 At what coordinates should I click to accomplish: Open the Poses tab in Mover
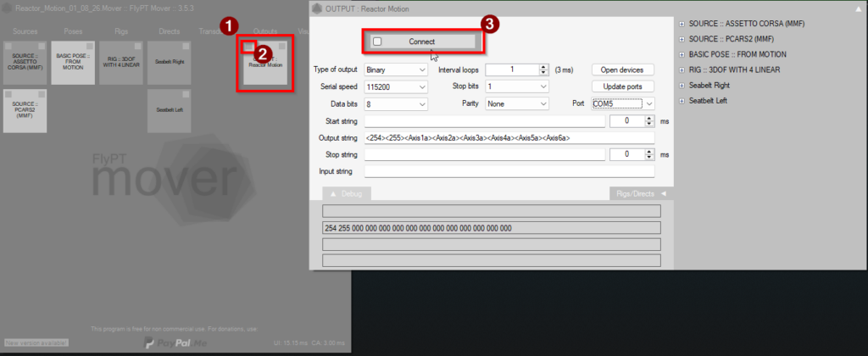click(x=73, y=31)
